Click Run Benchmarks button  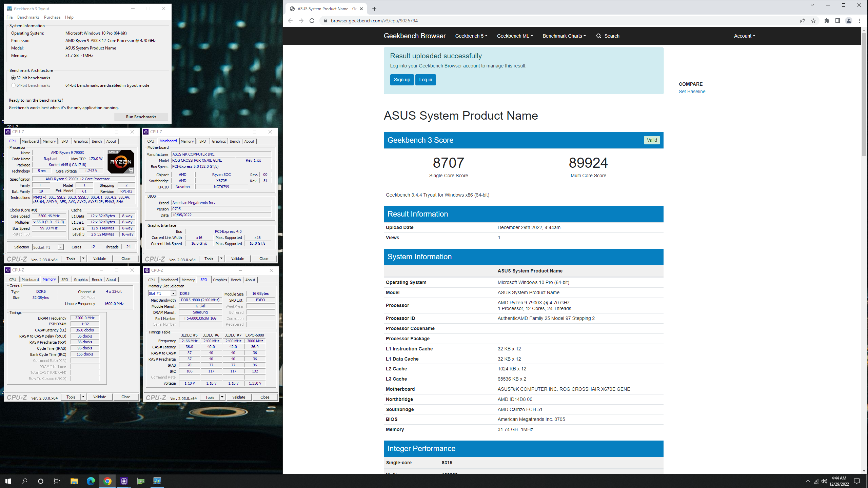(x=141, y=117)
